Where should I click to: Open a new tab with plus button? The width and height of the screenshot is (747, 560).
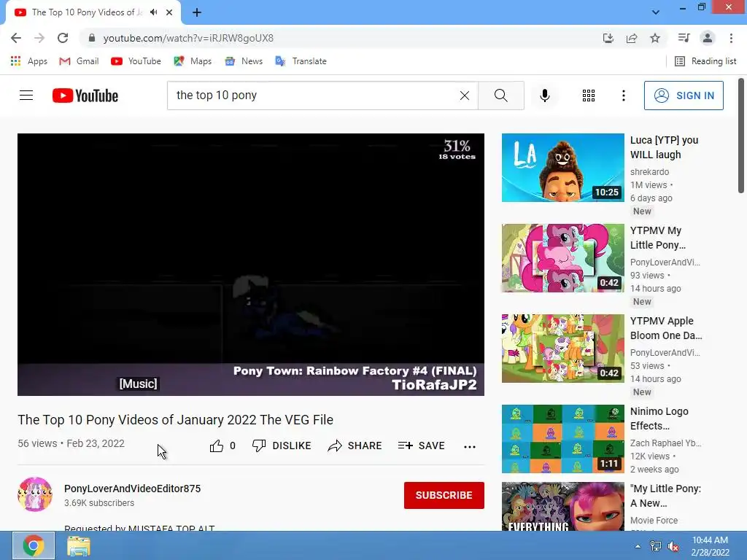click(x=197, y=12)
